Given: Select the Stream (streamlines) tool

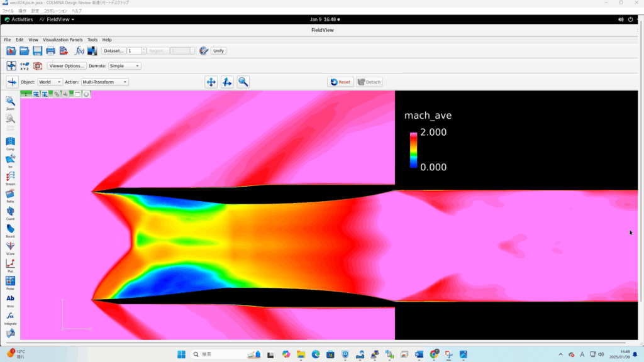Looking at the screenshot, I should [11, 177].
